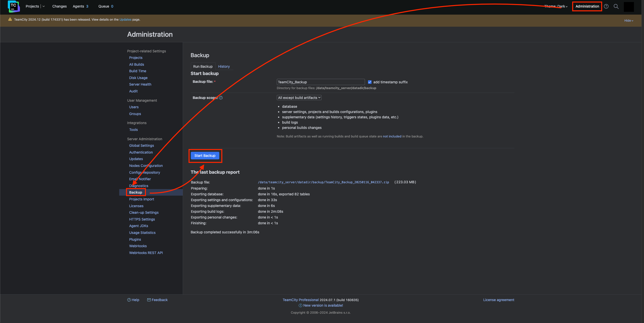The height and width of the screenshot is (323, 644).
Task: Open Projects in the sidebar
Action: (x=136, y=58)
